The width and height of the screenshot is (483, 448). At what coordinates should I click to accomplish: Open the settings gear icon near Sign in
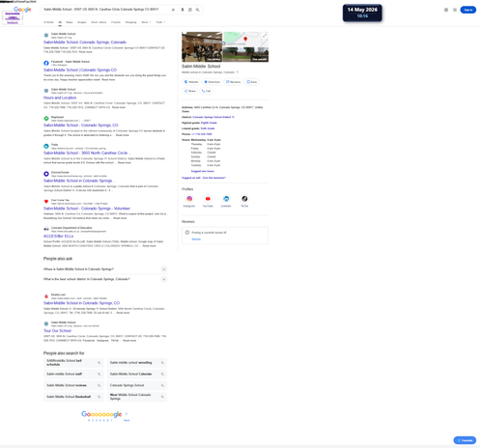click(x=446, y=10)
